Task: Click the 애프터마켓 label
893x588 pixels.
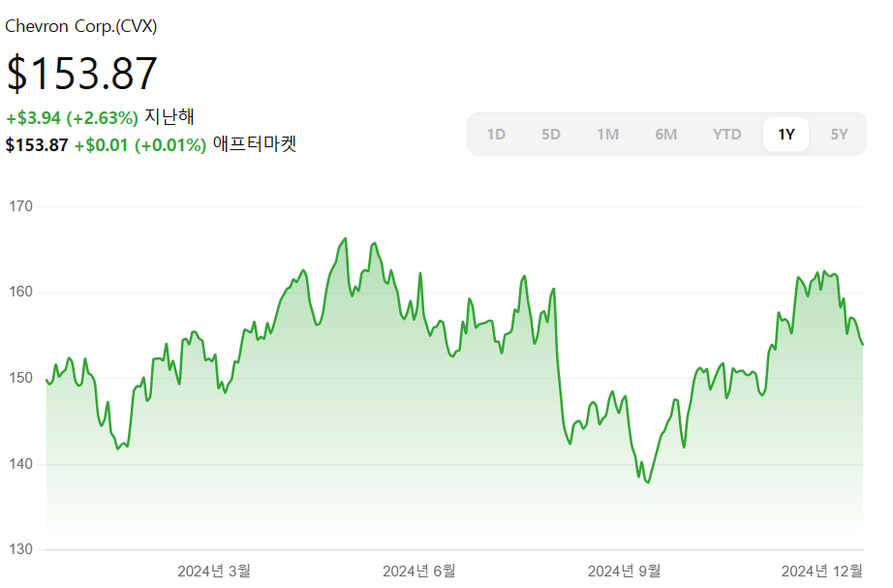Action: click(255, 143)
